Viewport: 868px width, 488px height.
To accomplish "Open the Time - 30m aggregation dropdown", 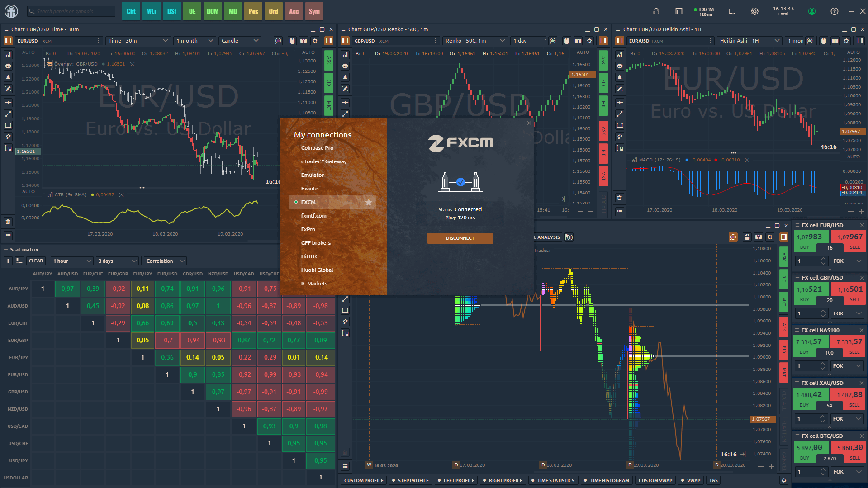I will point(138,41).
